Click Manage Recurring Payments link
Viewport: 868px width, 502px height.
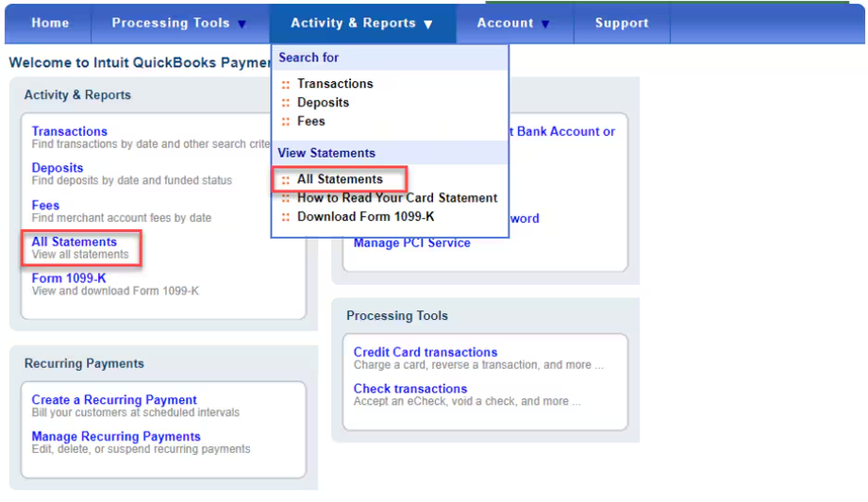(x=116, y=437)
